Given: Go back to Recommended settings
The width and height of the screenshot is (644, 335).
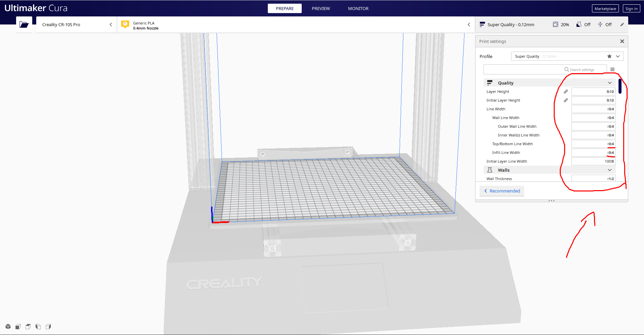Looking at the screenshot, I should pos(502,191).
